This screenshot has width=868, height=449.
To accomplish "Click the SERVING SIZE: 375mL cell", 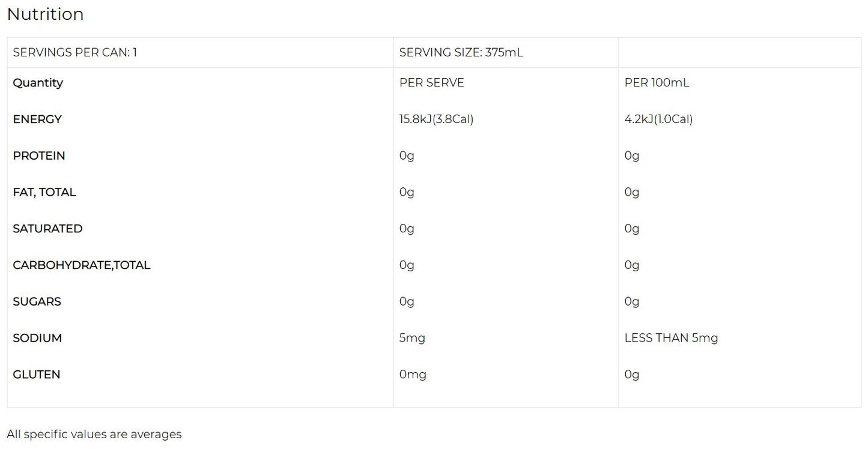I will (461, 52).
